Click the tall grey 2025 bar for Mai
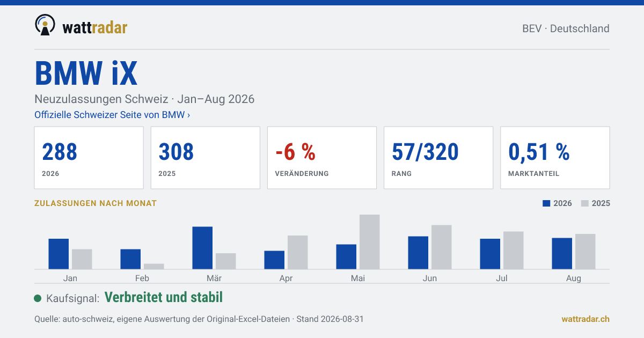644x338 pixels. point(370,242)
